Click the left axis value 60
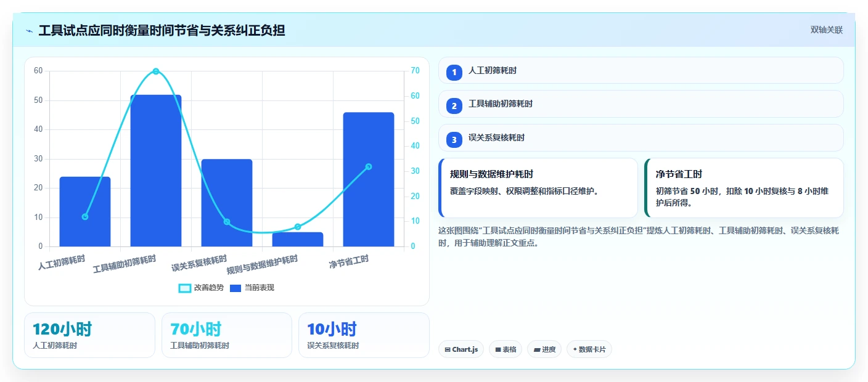868x382 pixels. coord(38,71)
